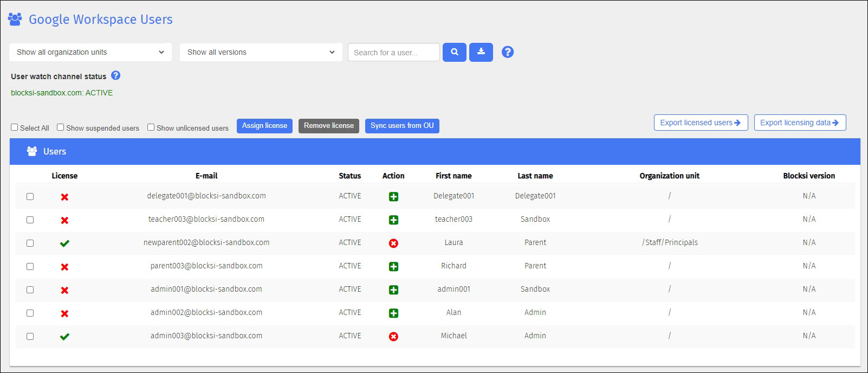Click help icon beside User watch channel status

point(115,75)
